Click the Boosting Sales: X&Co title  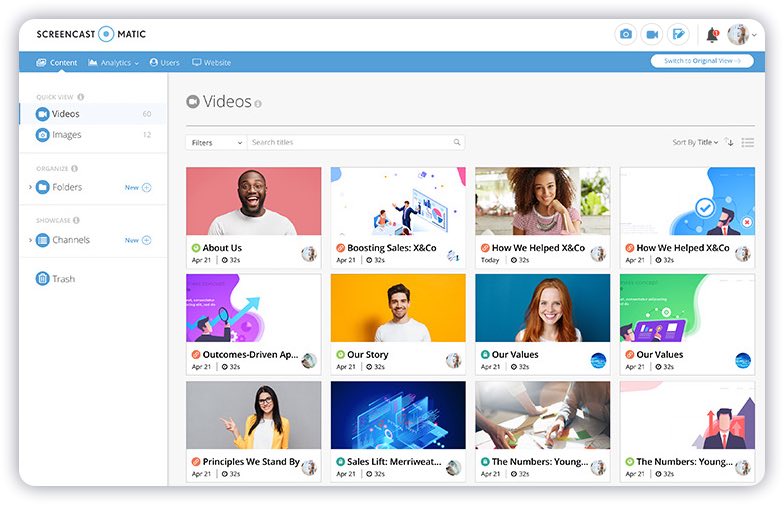tap(392, 248)
